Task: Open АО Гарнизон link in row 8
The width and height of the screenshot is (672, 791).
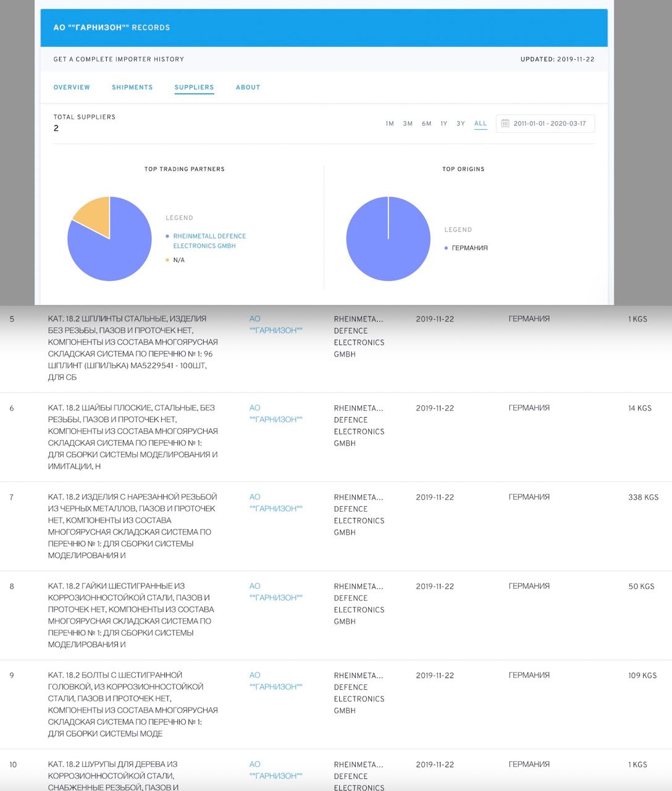Action: tap(275, 591)
